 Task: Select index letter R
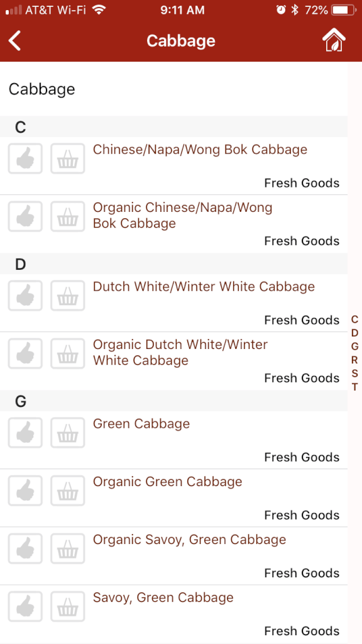[355, 360]
